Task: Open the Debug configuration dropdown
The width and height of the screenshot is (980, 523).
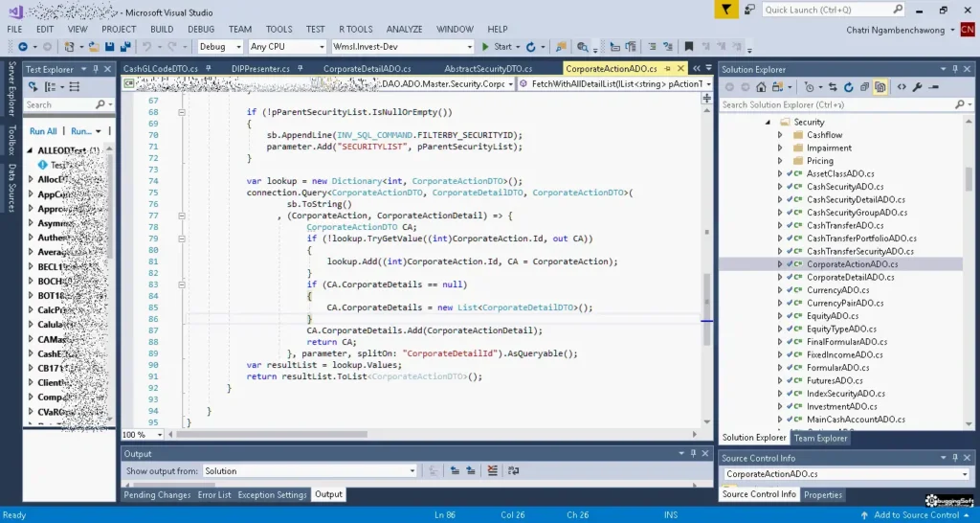Action: 220,47
